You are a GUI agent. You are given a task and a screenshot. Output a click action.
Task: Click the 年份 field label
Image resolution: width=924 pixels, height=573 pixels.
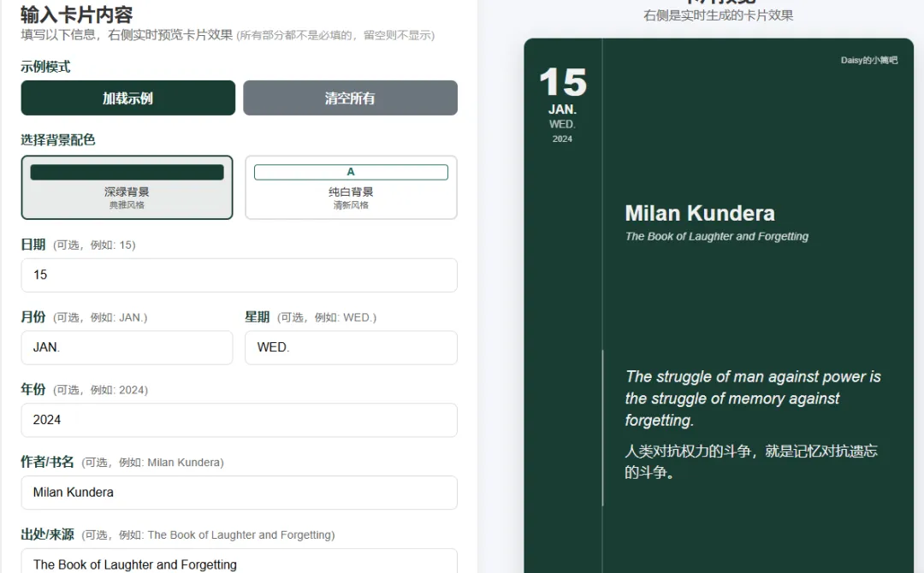tap(33, 389)
